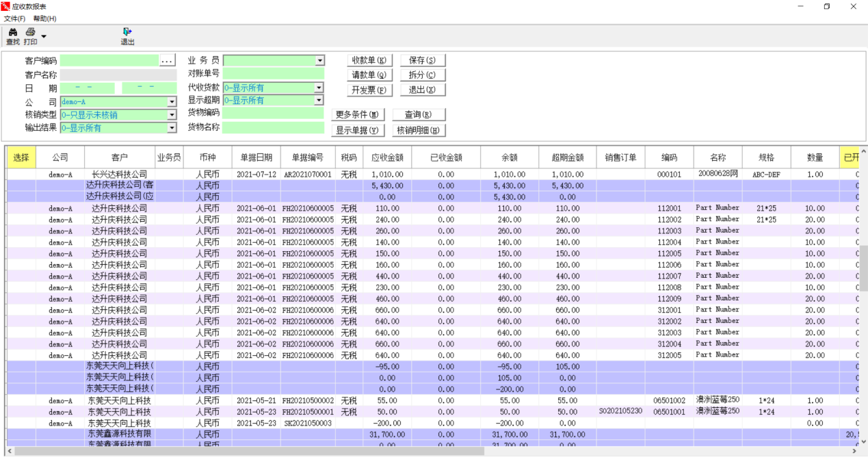Expand the 公司 dropdown showing demo-A
868x466 pixels.
coord(172,102)
